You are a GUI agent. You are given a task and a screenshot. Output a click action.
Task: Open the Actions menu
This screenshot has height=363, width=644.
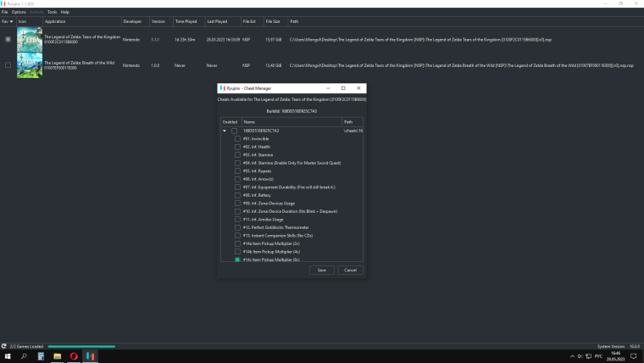36,12
